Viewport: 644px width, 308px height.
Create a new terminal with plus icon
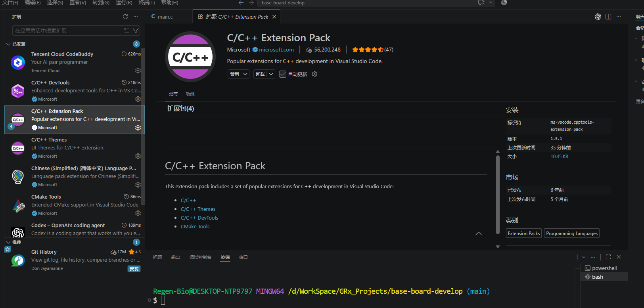[x=577, y=257]
